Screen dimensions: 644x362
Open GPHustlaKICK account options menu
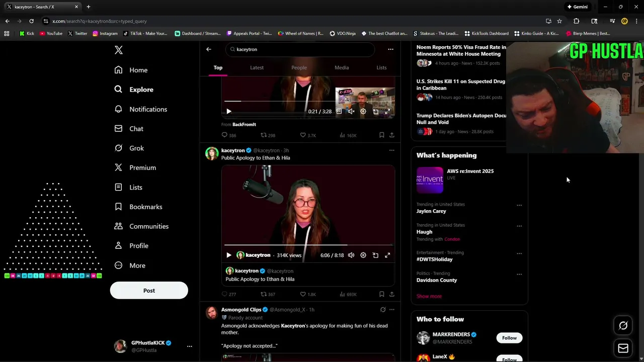(190, 346)
